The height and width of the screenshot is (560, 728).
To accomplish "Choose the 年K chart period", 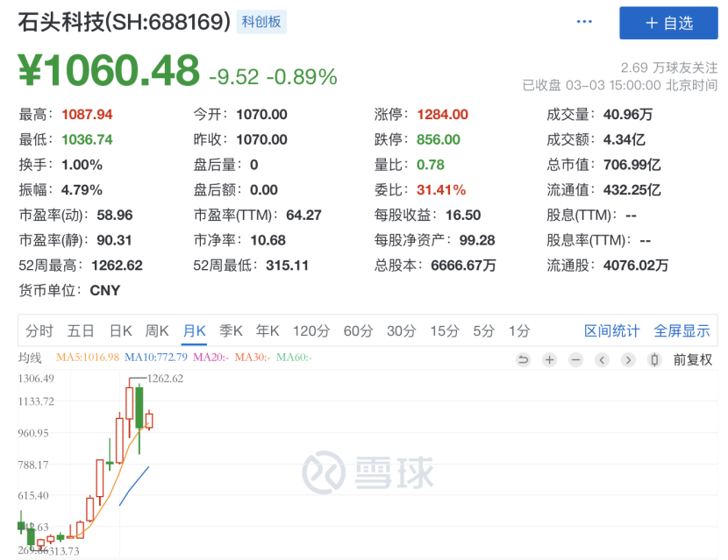I will point(267,330).
